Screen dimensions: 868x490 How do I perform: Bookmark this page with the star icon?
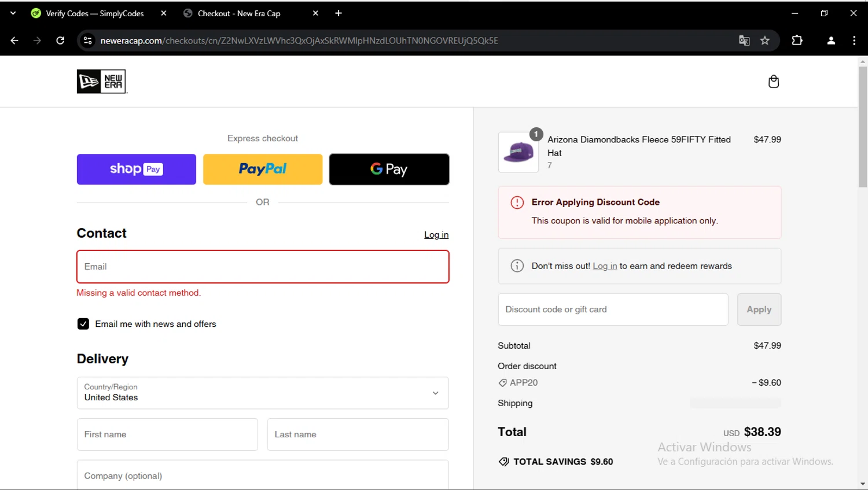pyautogui.click(x=765, y=40)
